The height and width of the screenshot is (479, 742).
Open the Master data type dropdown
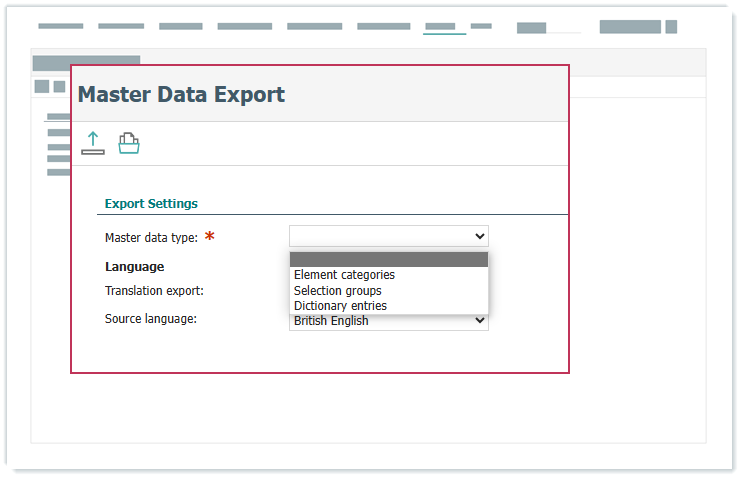pos(388,236)
